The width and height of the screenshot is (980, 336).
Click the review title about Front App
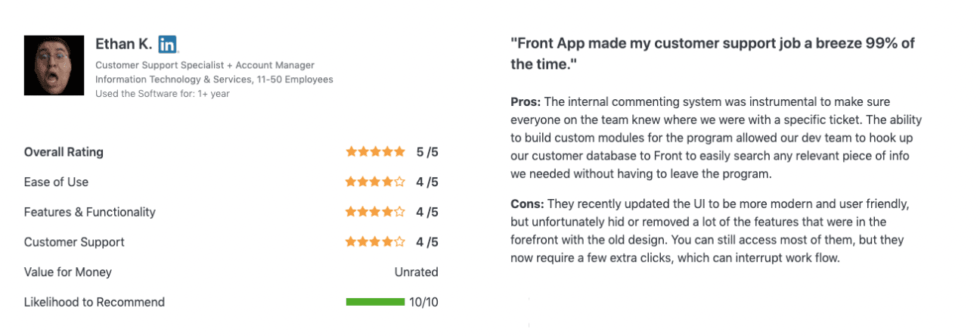[x=712, y=54]
